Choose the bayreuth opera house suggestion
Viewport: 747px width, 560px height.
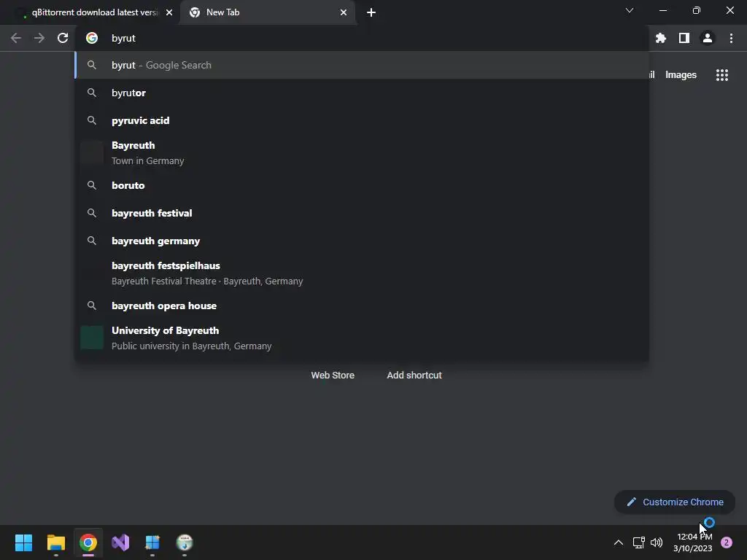[362, 306]
